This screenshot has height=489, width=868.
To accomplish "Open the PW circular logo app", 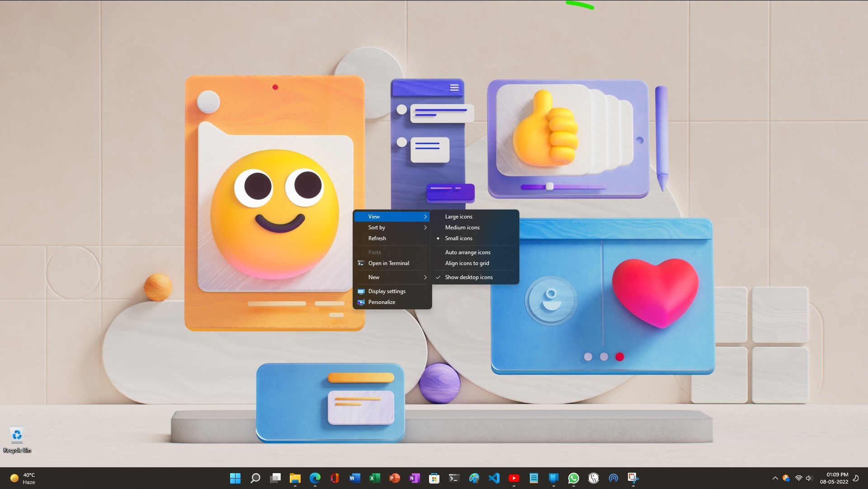I will tap(593, 478).
